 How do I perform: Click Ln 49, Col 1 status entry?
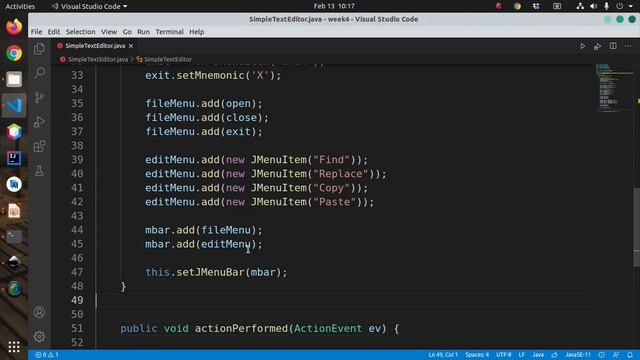(x=443, y=355)
